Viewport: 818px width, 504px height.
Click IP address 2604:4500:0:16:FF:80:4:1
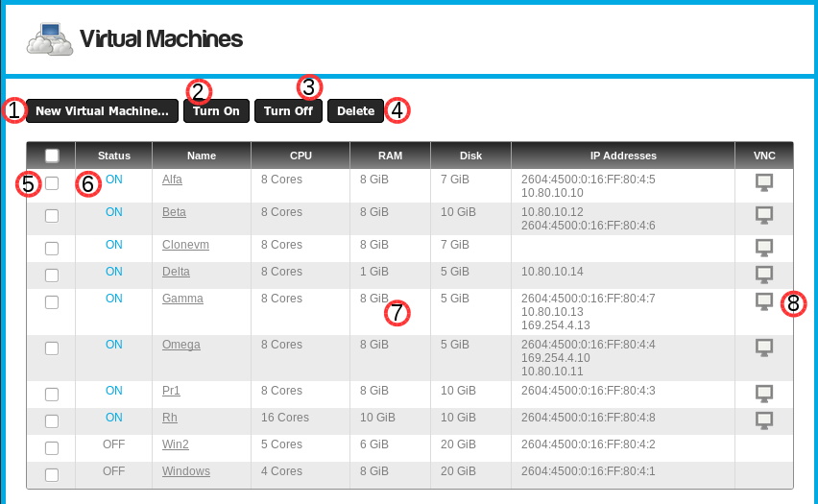coord(588,471)
